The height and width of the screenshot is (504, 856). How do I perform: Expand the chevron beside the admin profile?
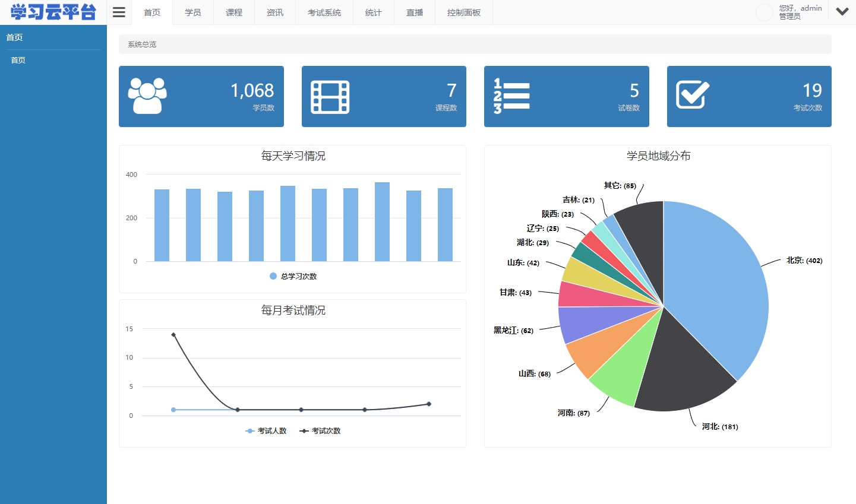click(842, 12)
